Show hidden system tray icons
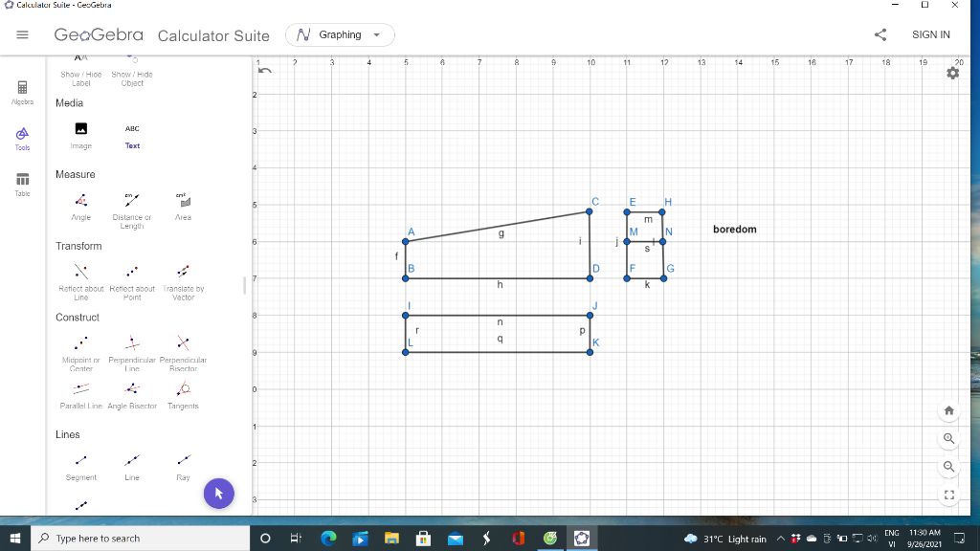 click(781, 539)
